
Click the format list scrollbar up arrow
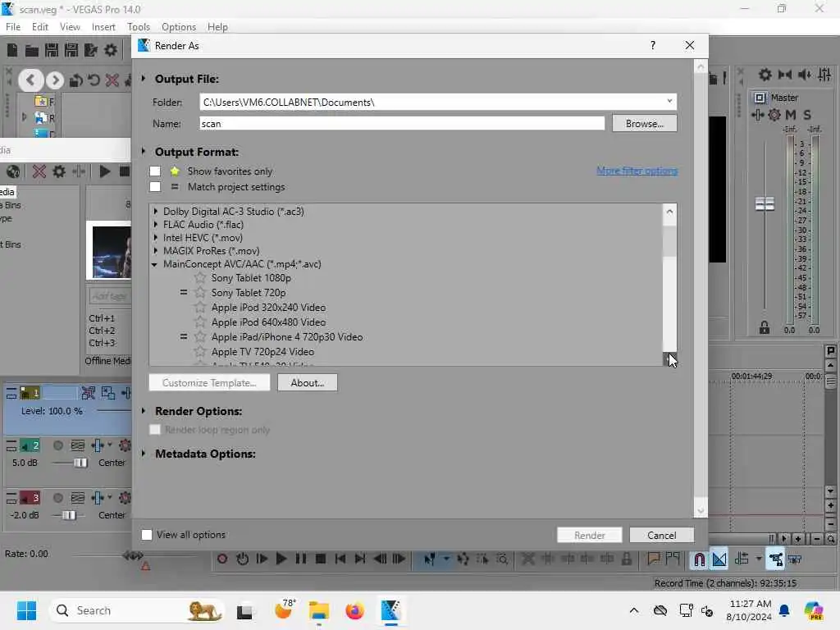tap(669, 212)
